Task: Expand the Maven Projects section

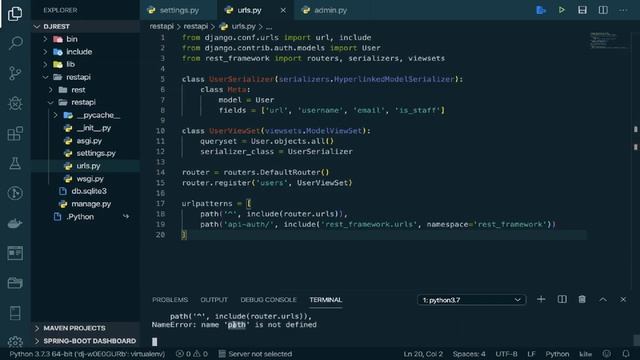Action: [86, 328]
